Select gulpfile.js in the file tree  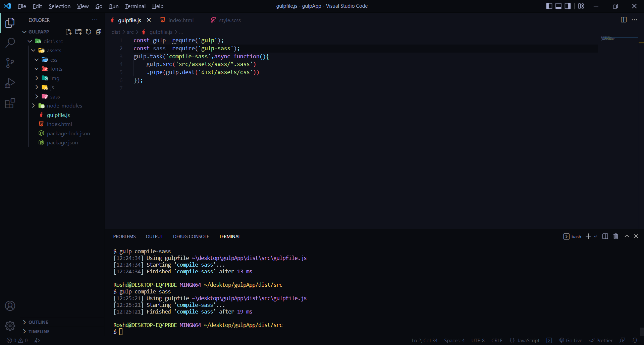click(58, 115)
